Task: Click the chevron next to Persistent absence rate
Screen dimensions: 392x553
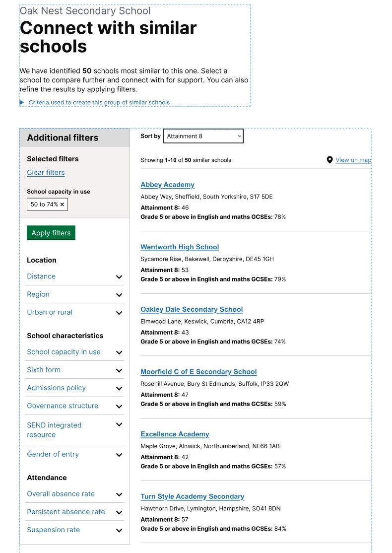Action: 119,512
